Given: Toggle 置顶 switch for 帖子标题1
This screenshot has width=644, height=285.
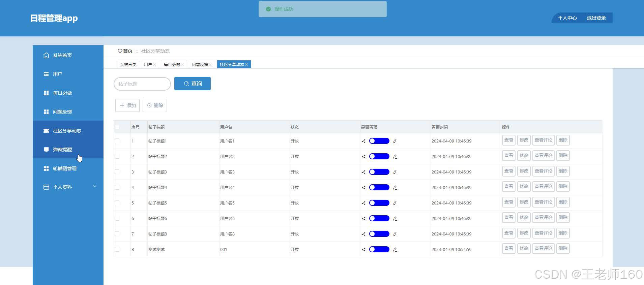Looking at the screenshot, I should (x=379, y=141).
